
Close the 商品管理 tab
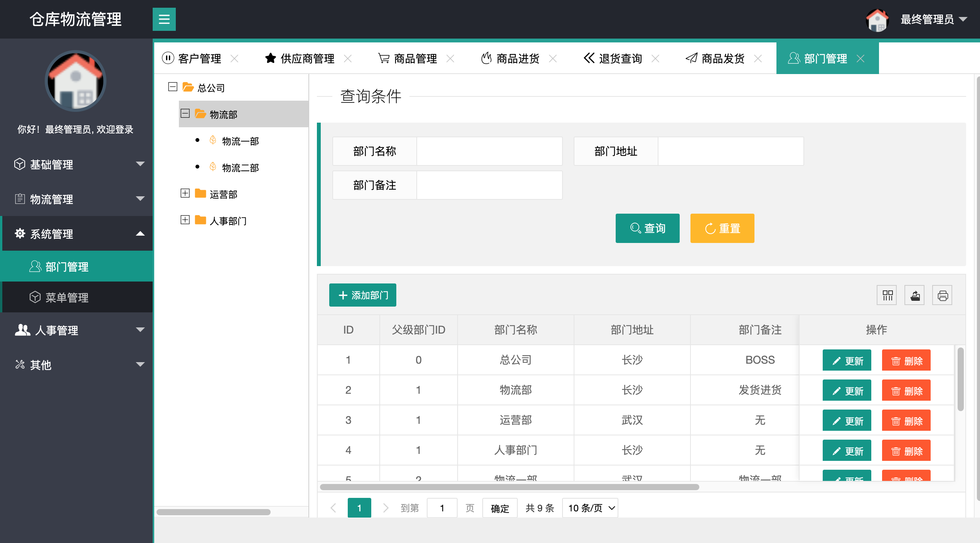(450, 59)
